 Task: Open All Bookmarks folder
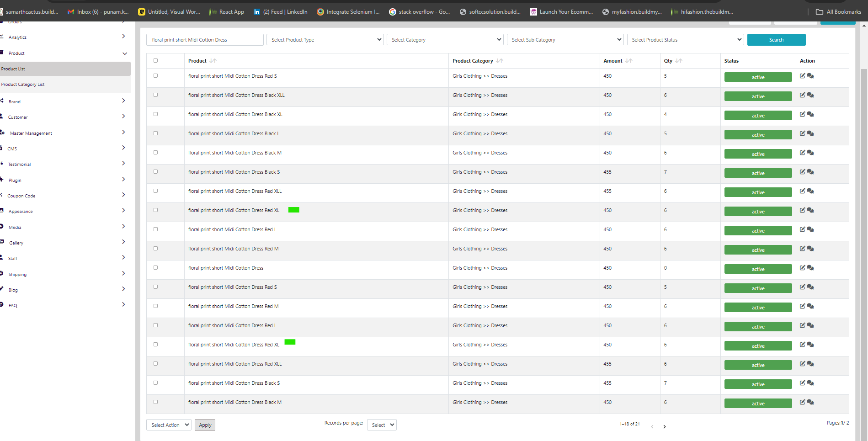[x=839, y=12]
